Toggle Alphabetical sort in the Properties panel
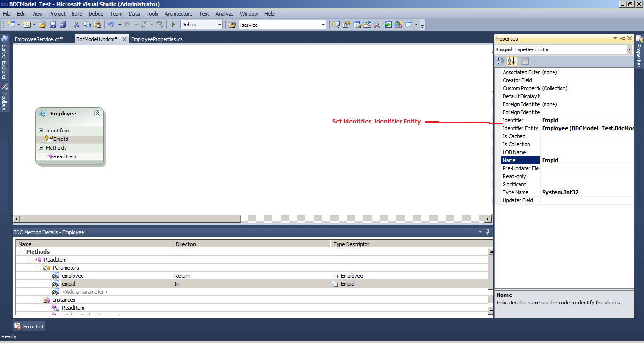This screenshot has height=344, width=644. [512, 61]
